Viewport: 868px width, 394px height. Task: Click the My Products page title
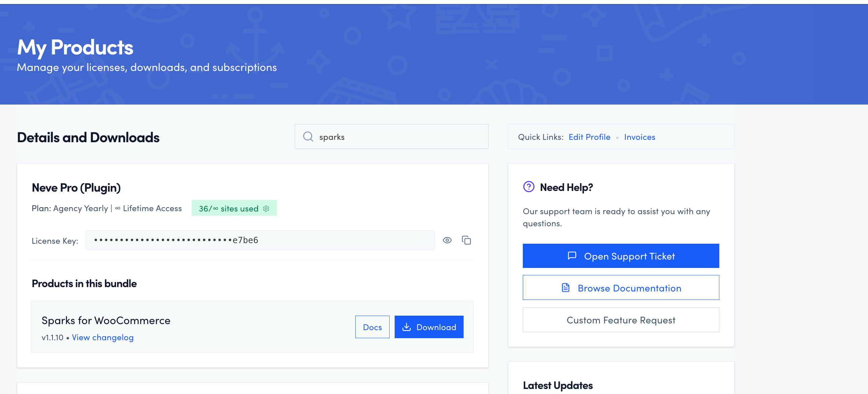tap(75, 47)
